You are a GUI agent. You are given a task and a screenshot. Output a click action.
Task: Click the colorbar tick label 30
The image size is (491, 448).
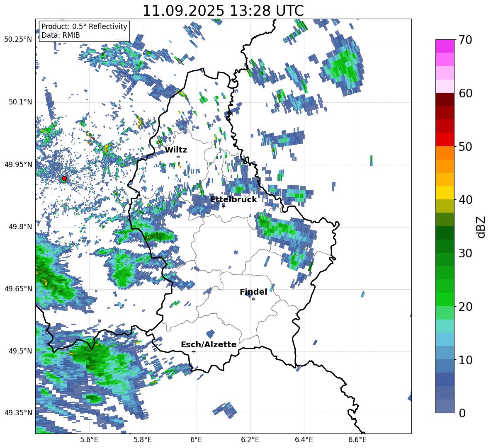(x=465, y=253)
